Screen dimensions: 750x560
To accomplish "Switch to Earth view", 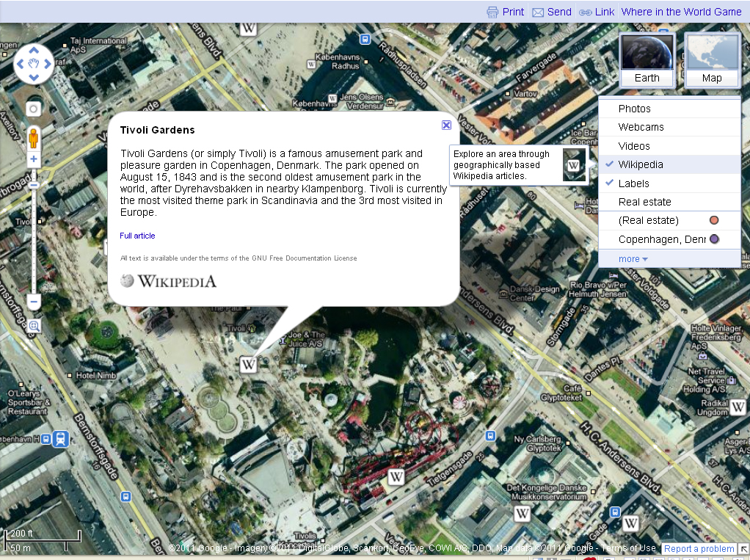I will click(647, 59).
